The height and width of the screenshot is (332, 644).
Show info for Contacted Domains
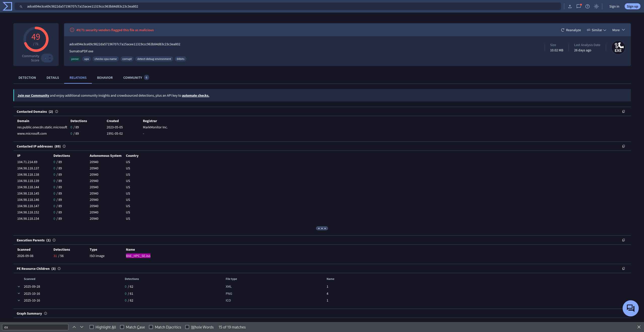click(x=57, y=112)
